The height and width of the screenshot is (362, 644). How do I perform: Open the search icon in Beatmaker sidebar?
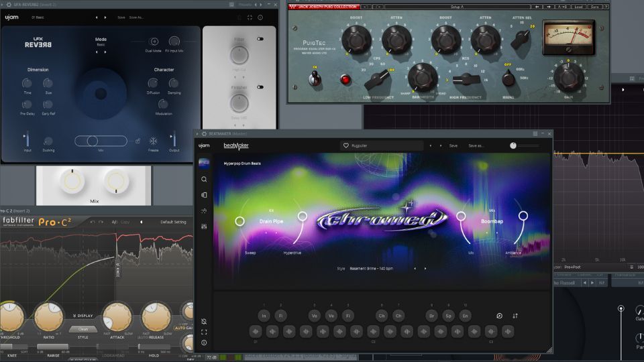(x=204, y=179)
